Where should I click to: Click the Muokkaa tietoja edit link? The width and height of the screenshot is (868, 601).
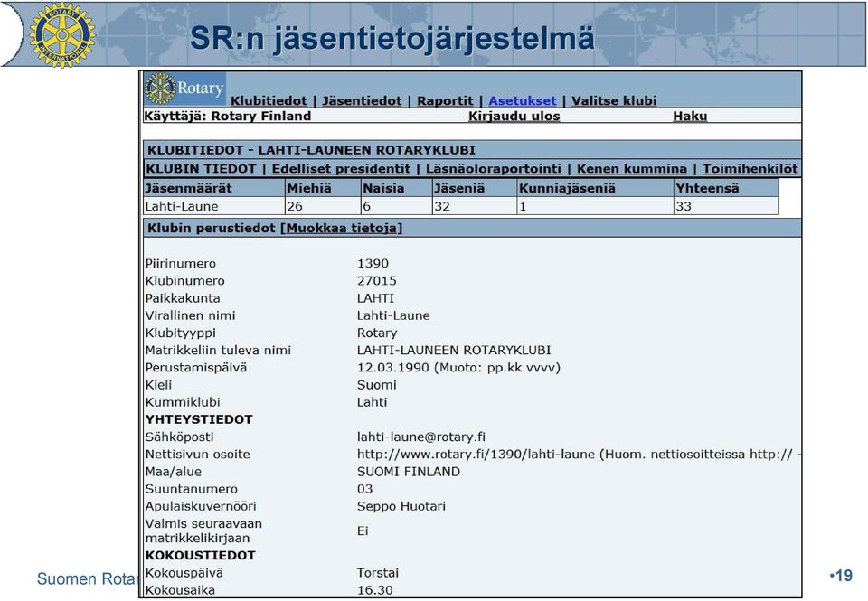tap(342, 228)
